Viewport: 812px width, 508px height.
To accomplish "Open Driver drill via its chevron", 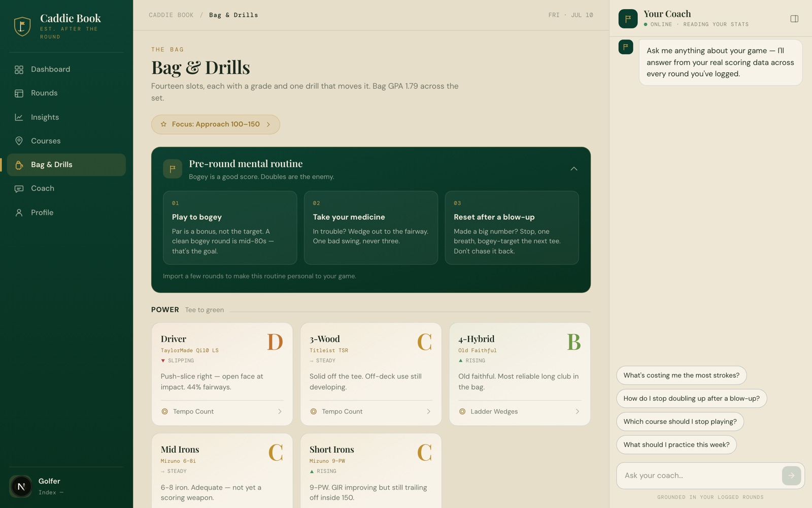I will 280,411.
